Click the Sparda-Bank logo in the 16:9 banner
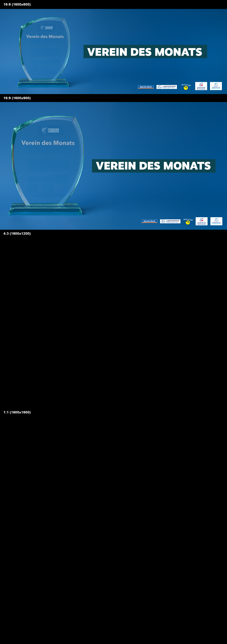The width and height of the screenshot is (227, 644). [x=149, y=221]
